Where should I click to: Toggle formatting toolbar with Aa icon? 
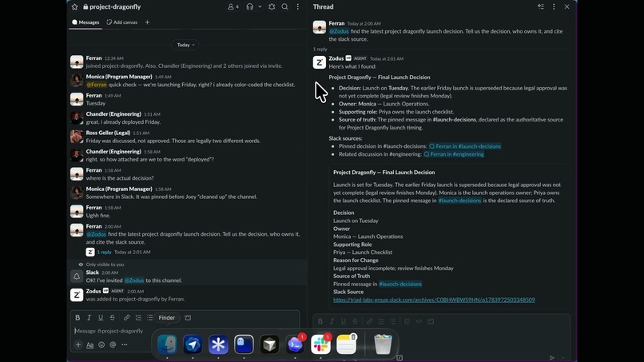click(89, 344)
